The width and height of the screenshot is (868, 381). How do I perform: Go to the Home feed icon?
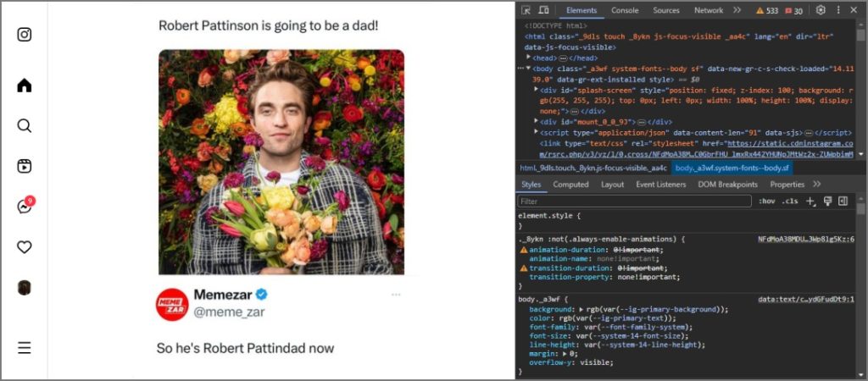[24, 86]
